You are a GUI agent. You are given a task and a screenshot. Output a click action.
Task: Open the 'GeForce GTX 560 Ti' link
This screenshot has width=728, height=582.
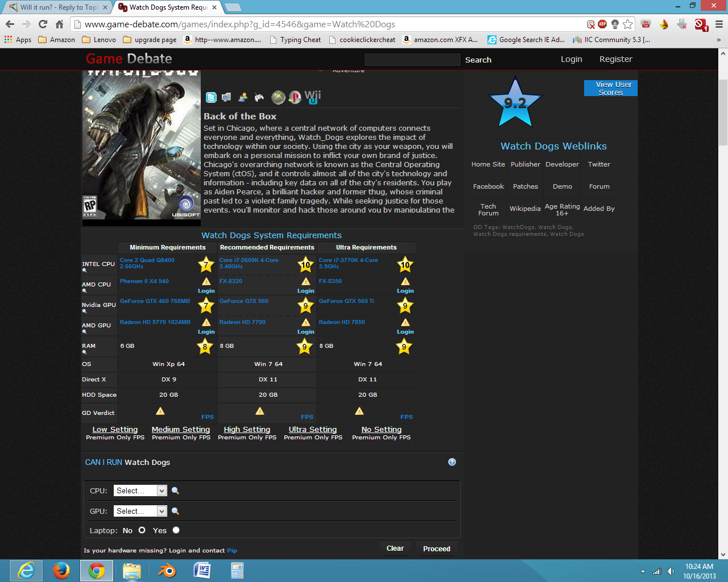[x=346, y=301]
